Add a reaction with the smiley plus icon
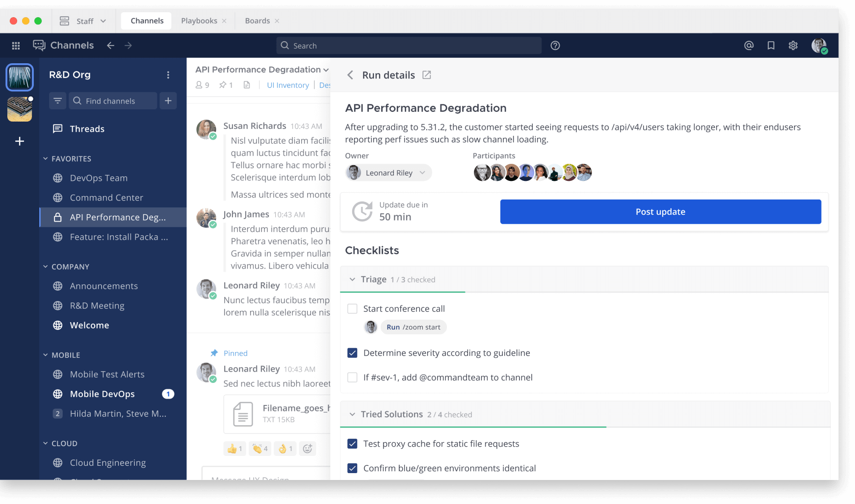 click(x=308, y=449)
